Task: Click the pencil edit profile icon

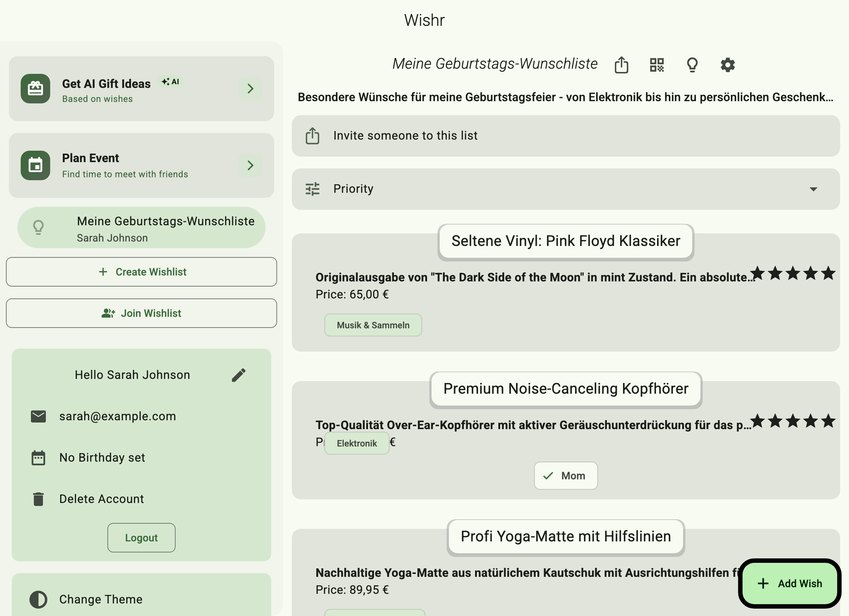Action: coord(238,375)
